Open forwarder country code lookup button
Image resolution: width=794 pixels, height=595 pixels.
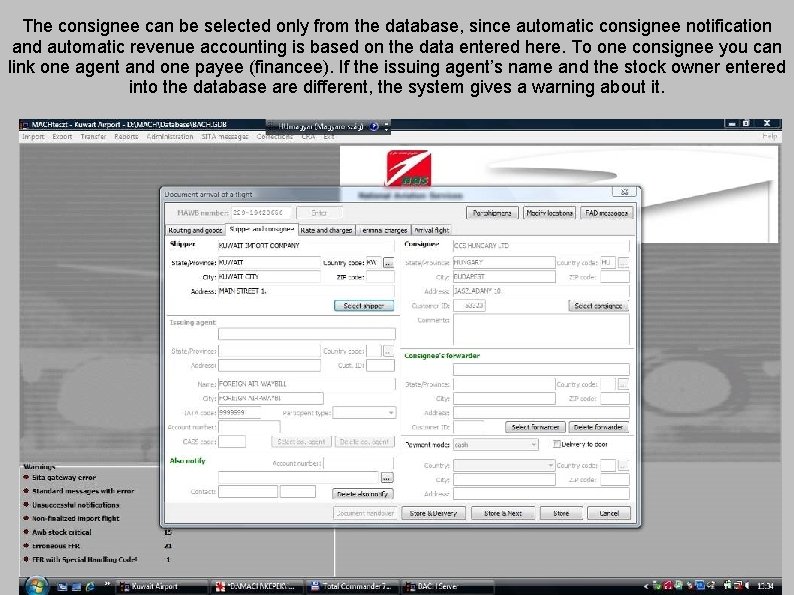pyautogui.click(x=623, y=384)
